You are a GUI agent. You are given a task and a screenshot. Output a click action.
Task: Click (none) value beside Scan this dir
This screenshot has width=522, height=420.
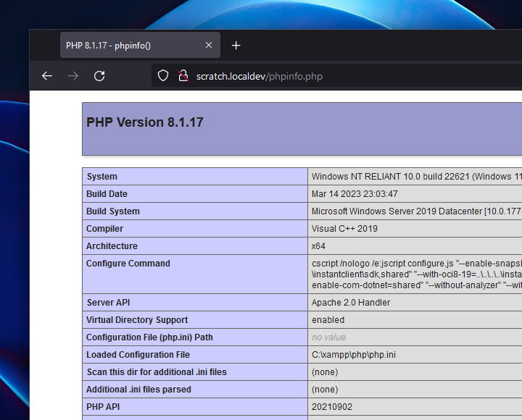[x=325, y=371]
